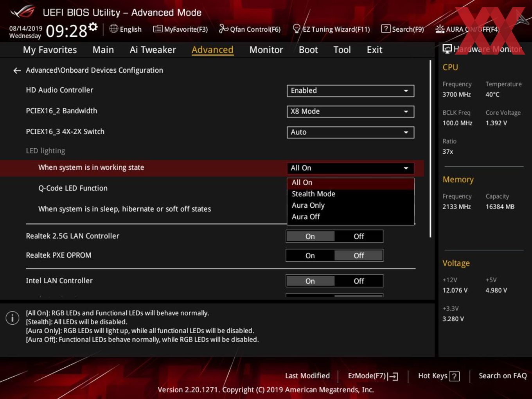
Task: Open Tool tab
Action: click(x=342, y=50)
